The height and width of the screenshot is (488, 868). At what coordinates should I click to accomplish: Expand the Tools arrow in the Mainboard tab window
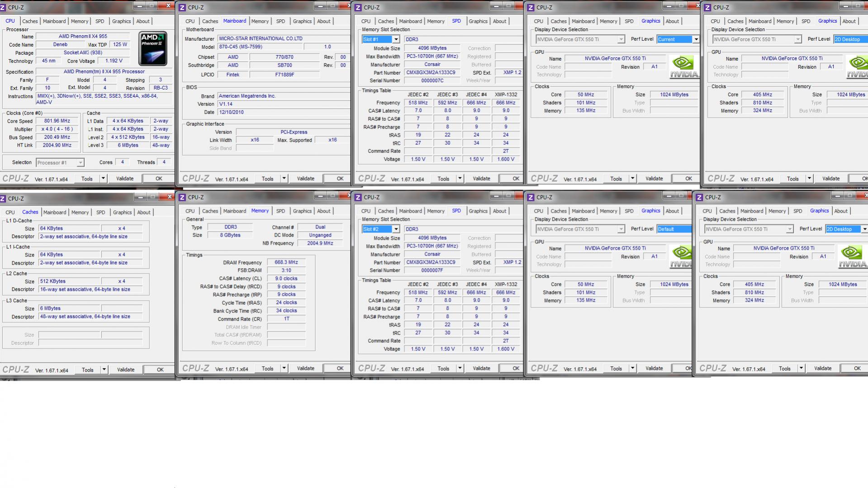(x=284, y=179)
